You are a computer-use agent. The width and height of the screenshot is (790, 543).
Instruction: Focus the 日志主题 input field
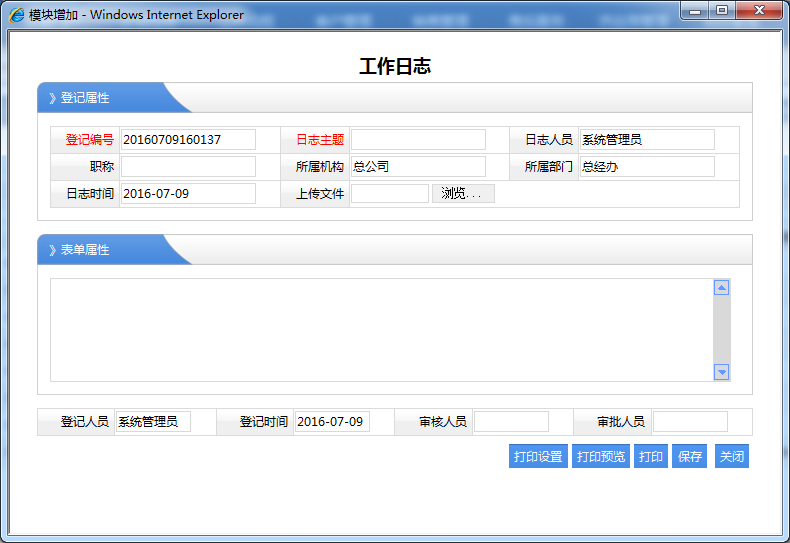click(418, 140)
